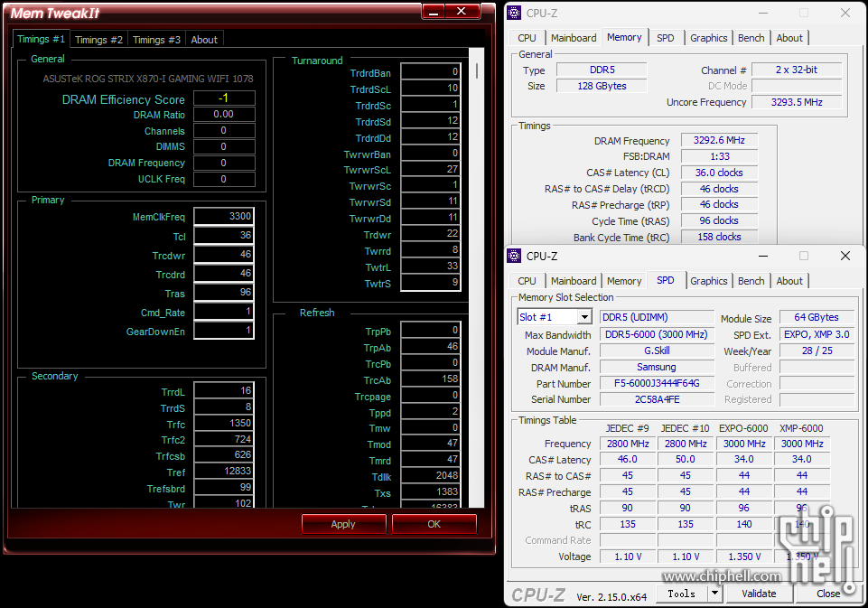Click the Close button in CPU-Z
Viewport: 868px width, 608px height.
click(828, 593)
